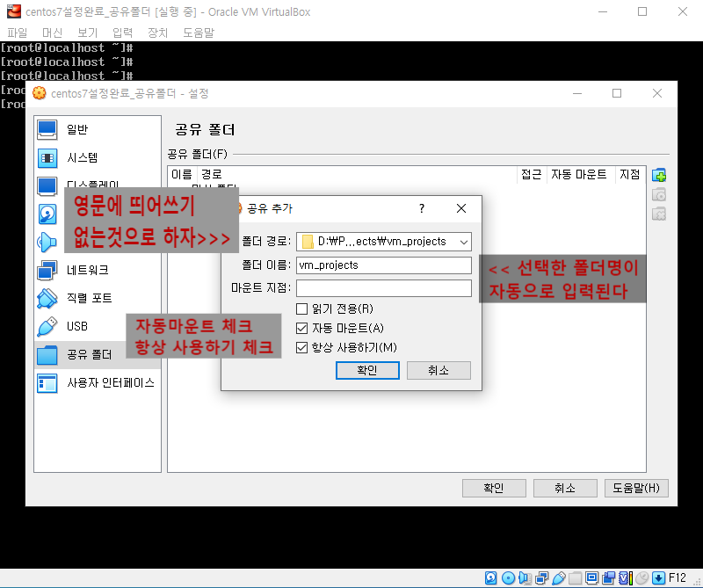Open the 파일 menu

(x=18, y=33)
